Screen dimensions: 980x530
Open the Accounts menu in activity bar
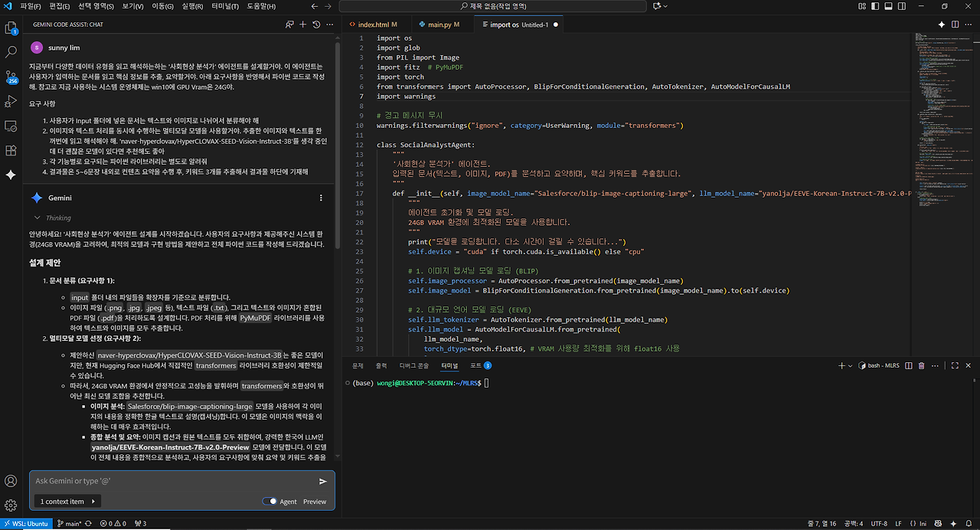click(11, 481)
